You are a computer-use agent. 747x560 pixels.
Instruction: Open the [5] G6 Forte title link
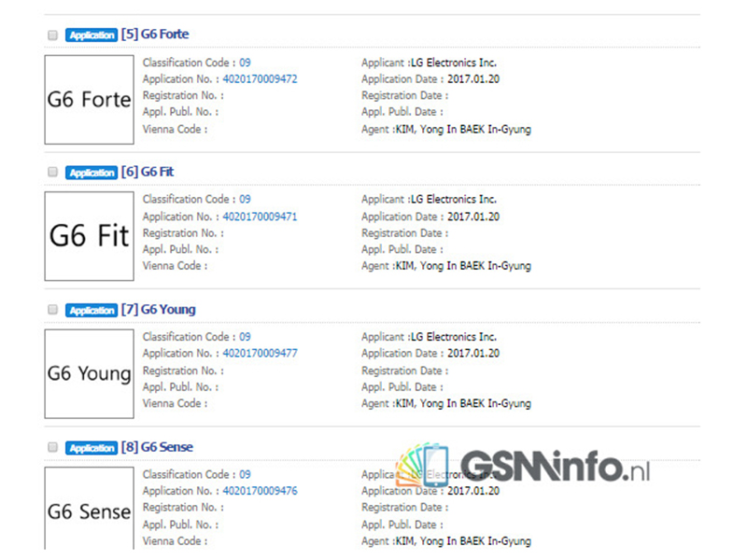click(x=155, y=35)
